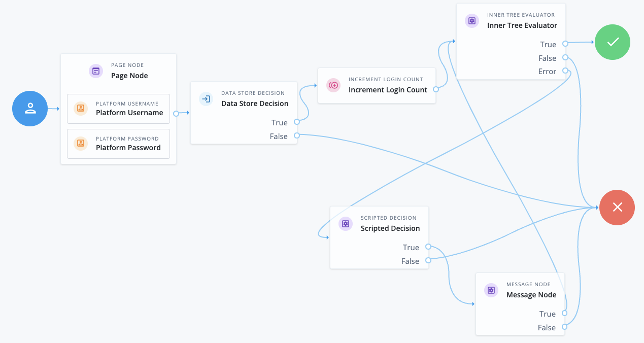Select the Page Node icon

tap(96, 71)
